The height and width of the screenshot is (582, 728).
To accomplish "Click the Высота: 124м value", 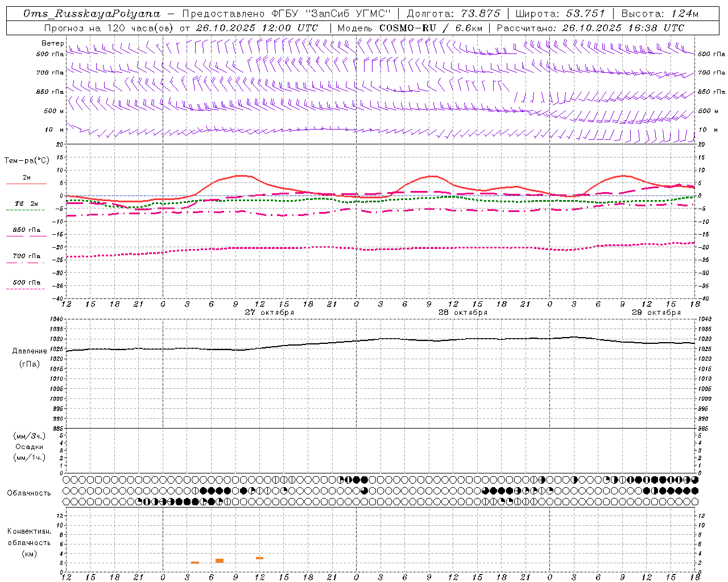I will [660, 14].
